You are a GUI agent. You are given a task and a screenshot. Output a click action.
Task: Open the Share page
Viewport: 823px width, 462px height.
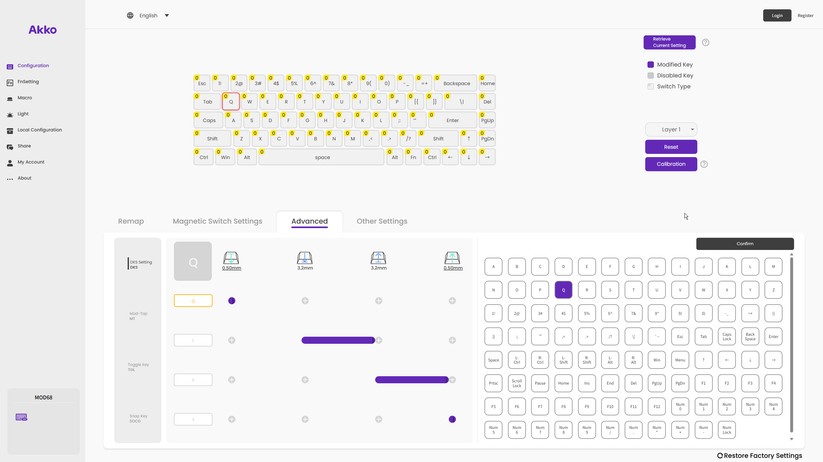(24, 146)
